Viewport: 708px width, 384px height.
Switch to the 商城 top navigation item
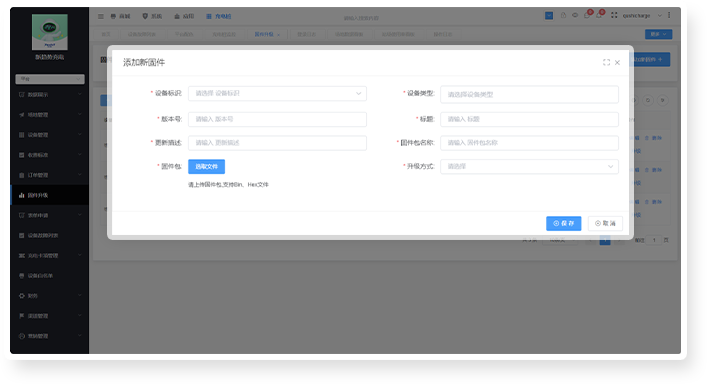click(x=121, y=16)
